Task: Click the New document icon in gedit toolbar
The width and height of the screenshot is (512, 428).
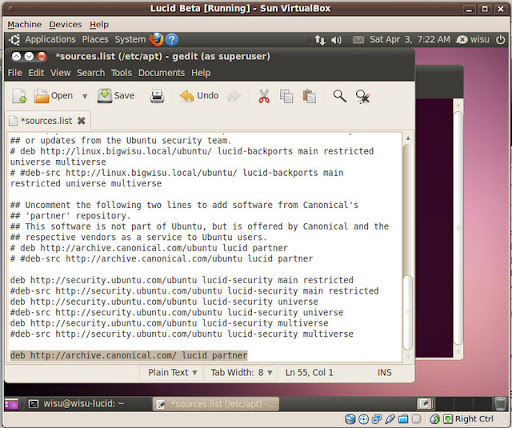Action: [x=19, y=96]
